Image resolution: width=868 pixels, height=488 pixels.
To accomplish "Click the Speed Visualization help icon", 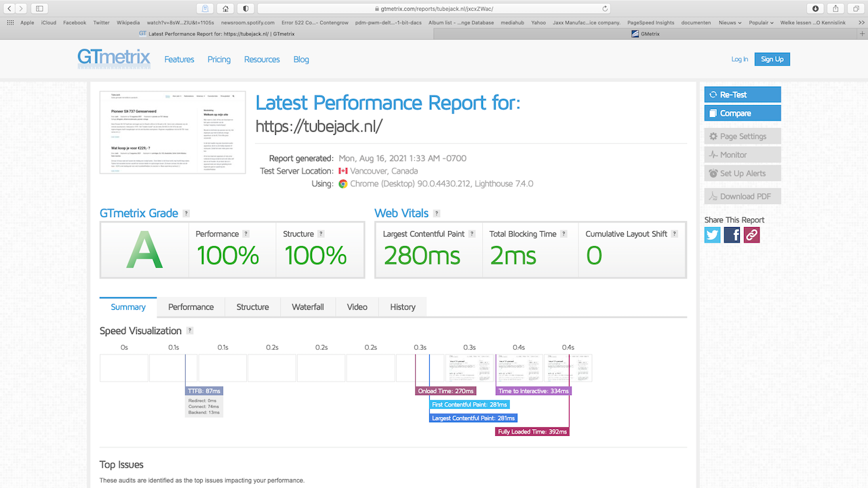I will [x=190, y=331].
